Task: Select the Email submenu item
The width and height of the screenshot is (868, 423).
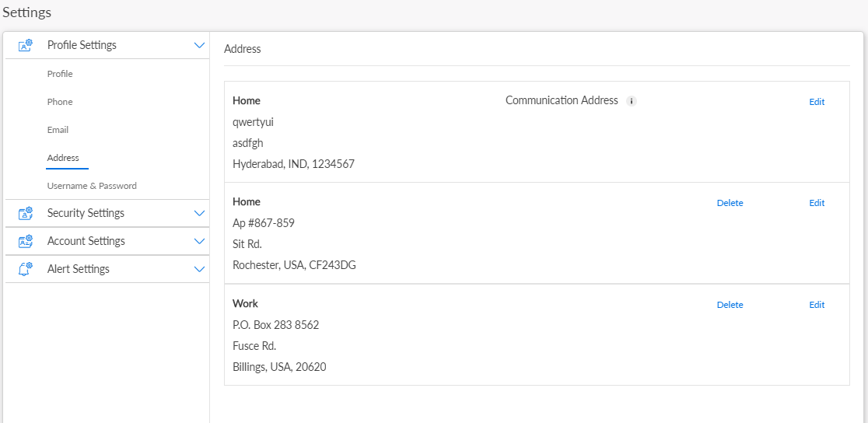Action: click(58, 130)
